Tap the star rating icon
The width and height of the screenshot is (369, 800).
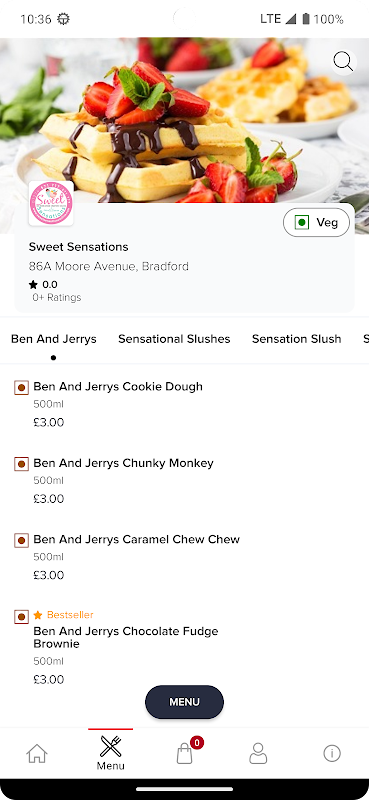click(34, 285)
